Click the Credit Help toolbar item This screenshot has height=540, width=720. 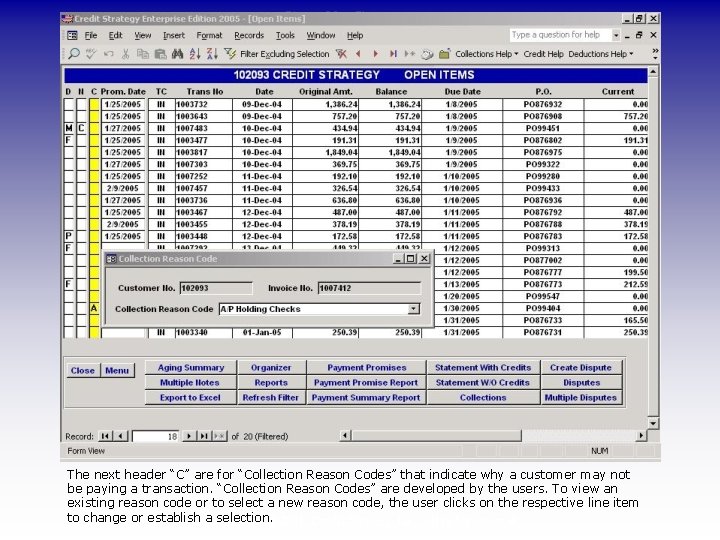point(543,54)
